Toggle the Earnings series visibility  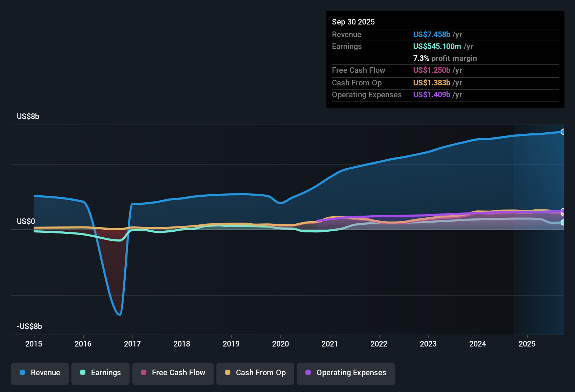pos(100,373)
